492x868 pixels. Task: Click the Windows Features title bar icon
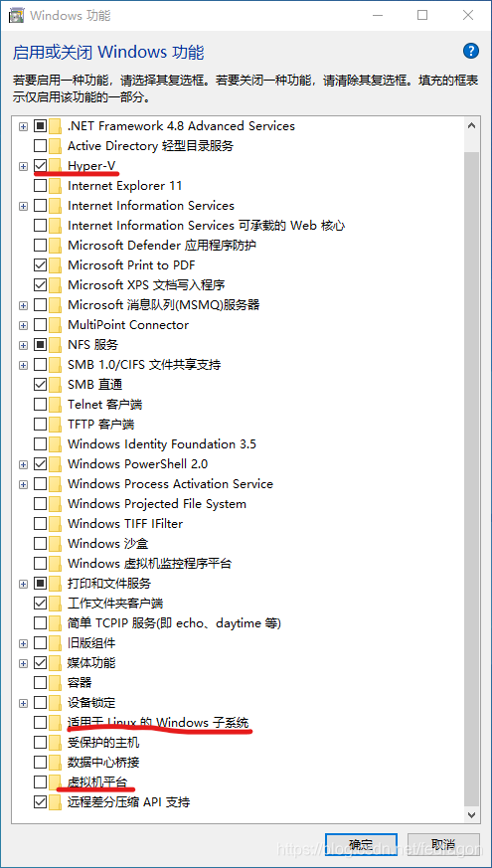point(16,15)
